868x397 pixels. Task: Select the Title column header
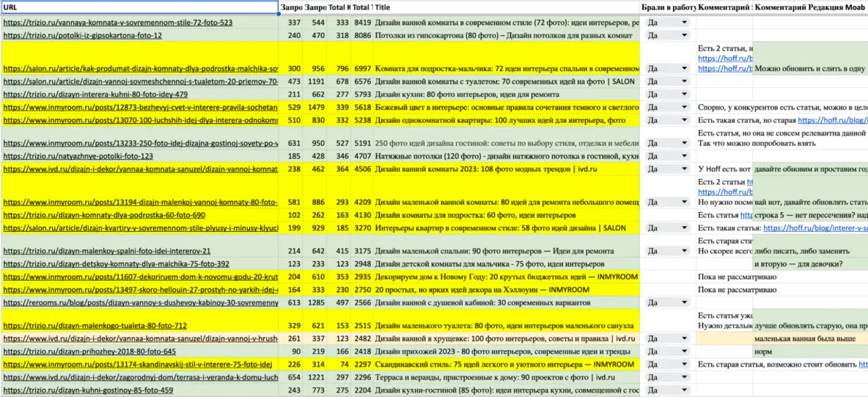point(506,7)
